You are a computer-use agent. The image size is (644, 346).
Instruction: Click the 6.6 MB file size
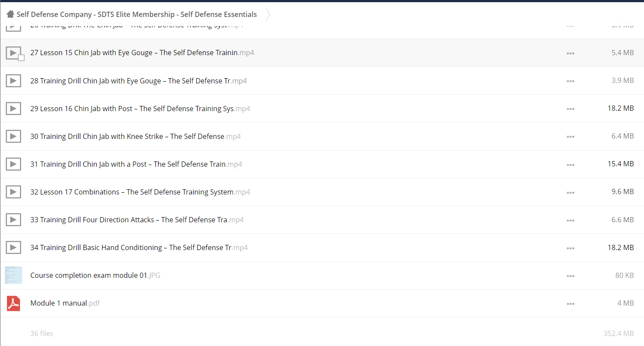622,219
